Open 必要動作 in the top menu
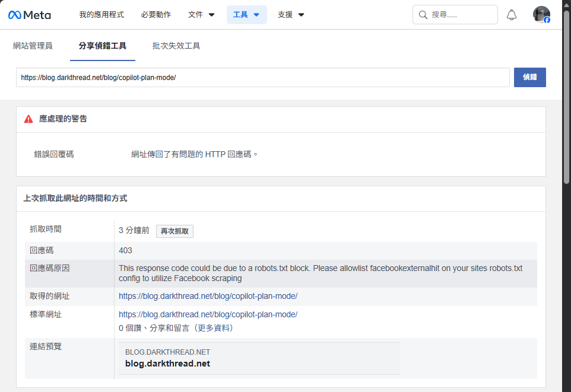Screen dimensions: 571x392 [156, 15]
